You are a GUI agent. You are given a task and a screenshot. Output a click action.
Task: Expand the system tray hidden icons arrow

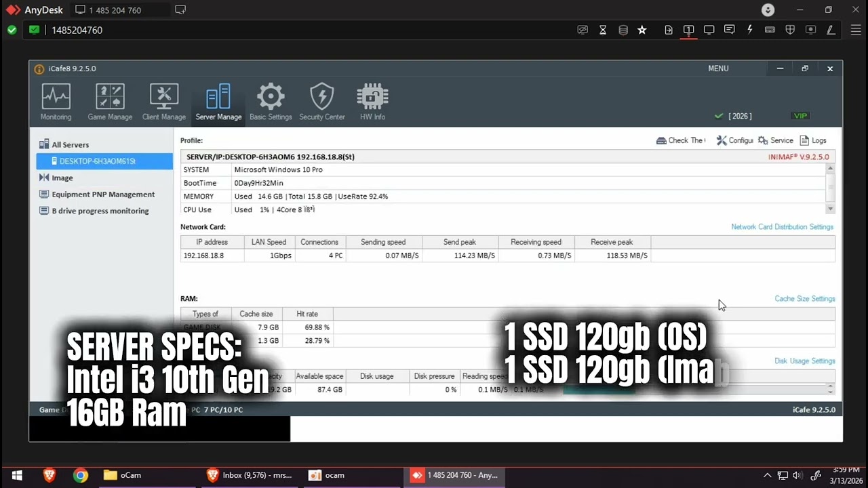[767, 475]
